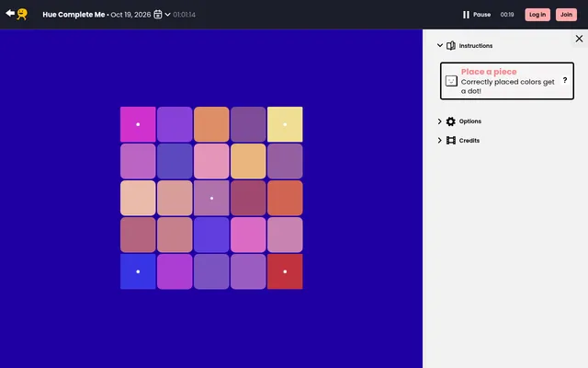Expand the date dropdown chevron
Screen dimensions: 588x368
(167, 15)
